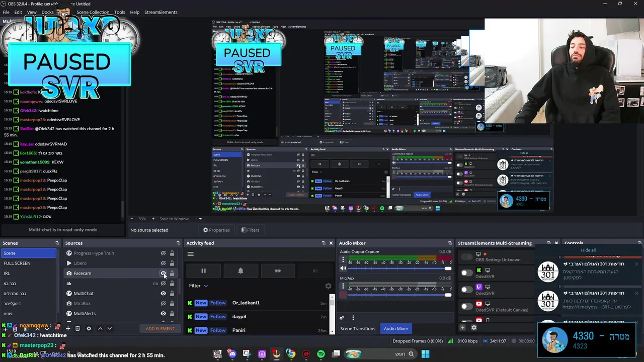Show the MiraBox source

163,303
